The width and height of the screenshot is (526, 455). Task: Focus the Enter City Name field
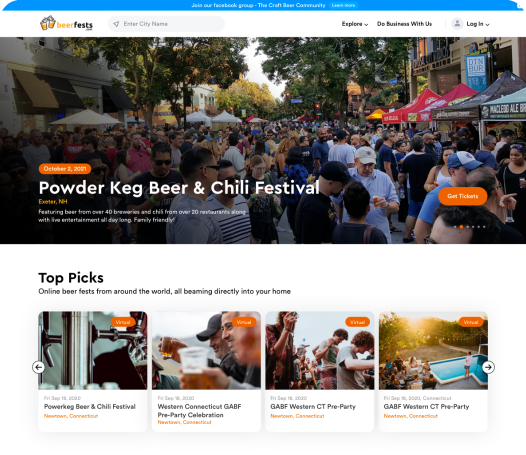(166, 24)
